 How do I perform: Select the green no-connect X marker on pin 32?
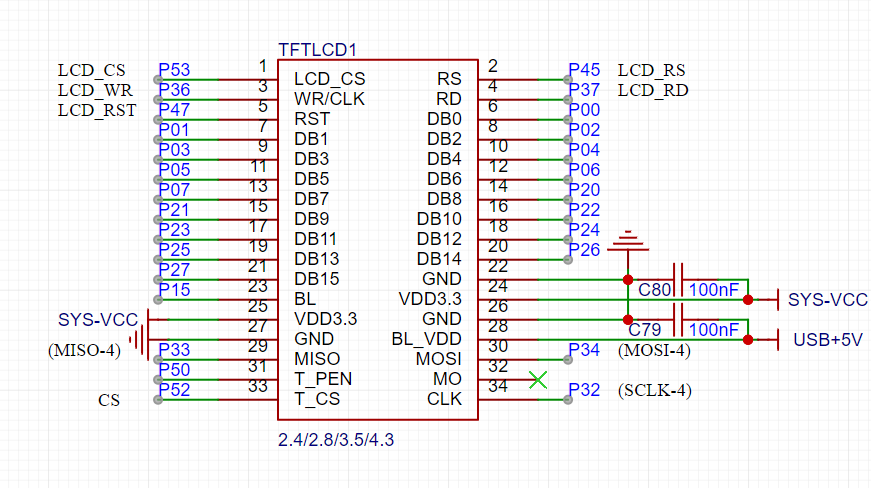(x=538, y=380)
